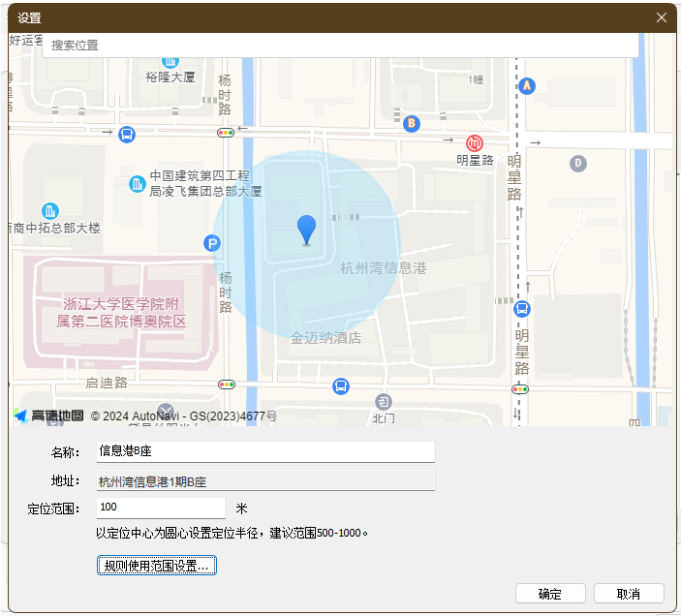
Task: Click the 地址 field showing 杭州湾信息港1期B座
Action: (x=265, y=481)
